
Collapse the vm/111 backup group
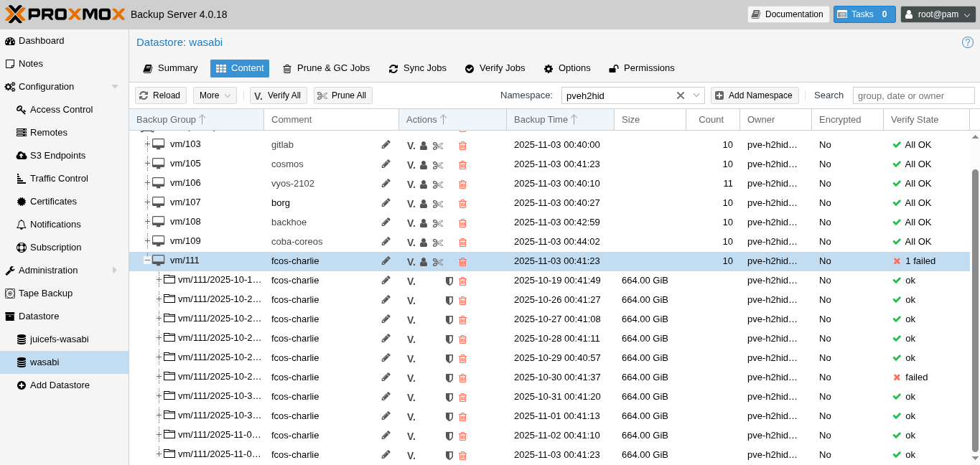148,260
